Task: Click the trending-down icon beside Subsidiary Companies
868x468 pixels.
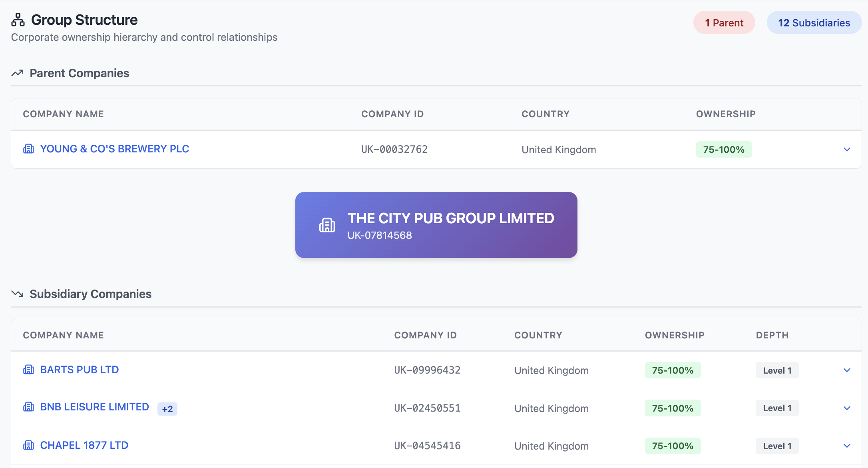Action: [18, 294]
